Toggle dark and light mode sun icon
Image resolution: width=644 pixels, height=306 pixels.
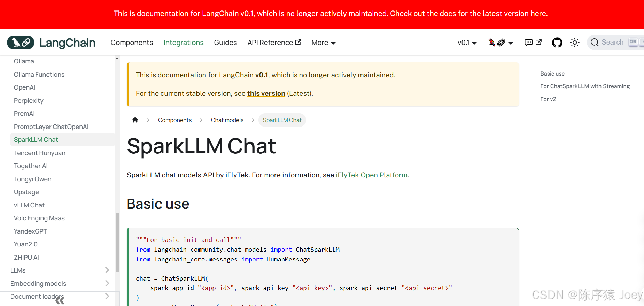pos(575,43)
